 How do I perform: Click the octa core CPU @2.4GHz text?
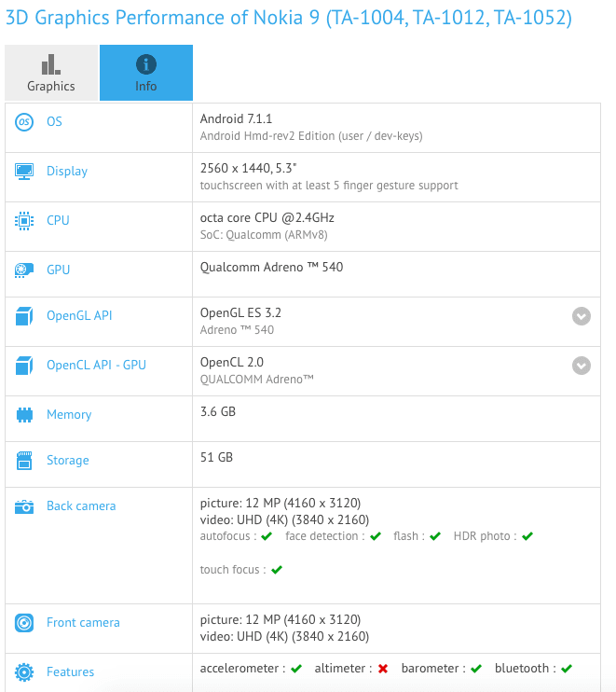click(267, 218)
